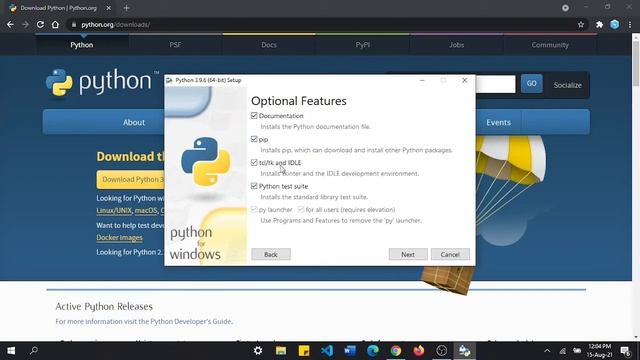Click the Active Python Releases heading

104,307
